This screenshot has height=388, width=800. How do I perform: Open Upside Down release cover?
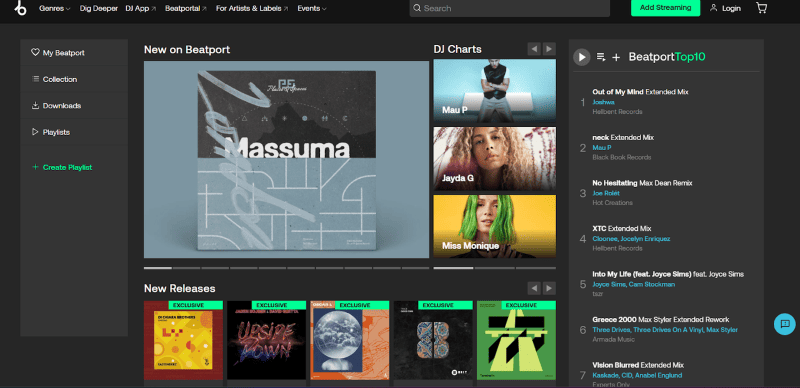[x=266, y=340]
